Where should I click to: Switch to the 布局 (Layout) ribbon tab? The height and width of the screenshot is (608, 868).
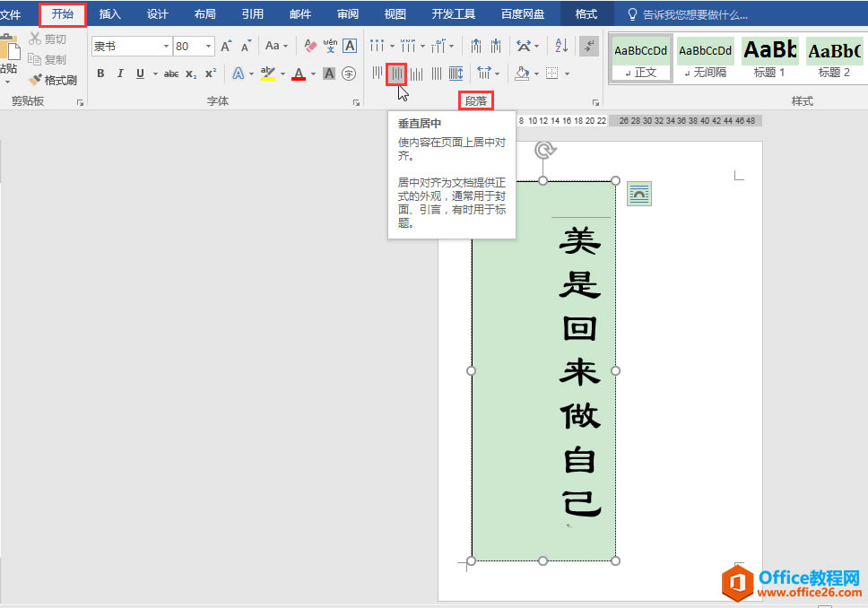(204, 13)
